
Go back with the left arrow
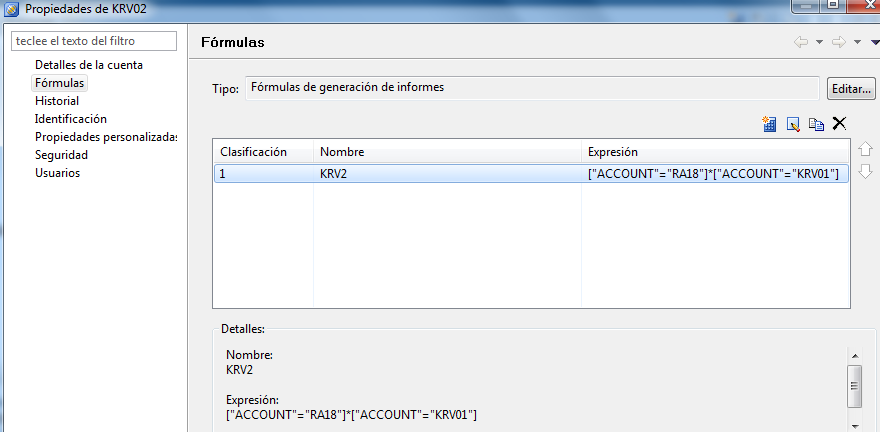tap(801, 42)
